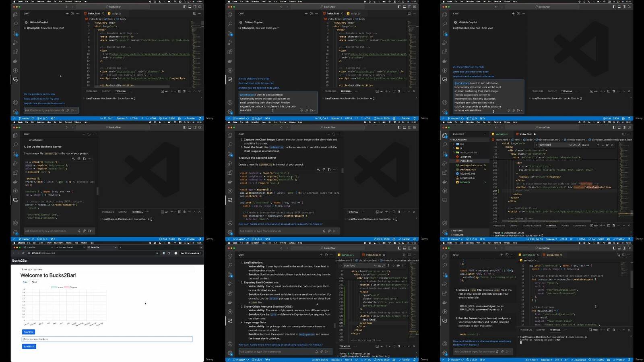This screenshot has width=644, height=362.
Task: Click '/tests add unit tests' suggestion in top-left window
Action: (41, 99)
